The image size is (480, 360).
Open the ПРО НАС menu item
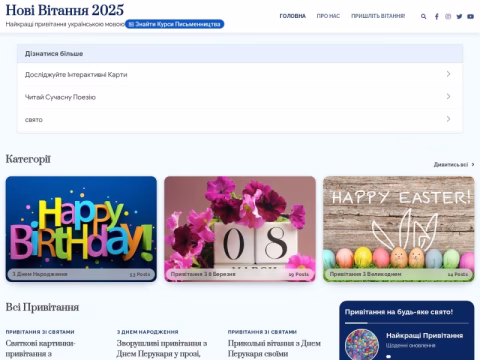click(x=328, y=16)
